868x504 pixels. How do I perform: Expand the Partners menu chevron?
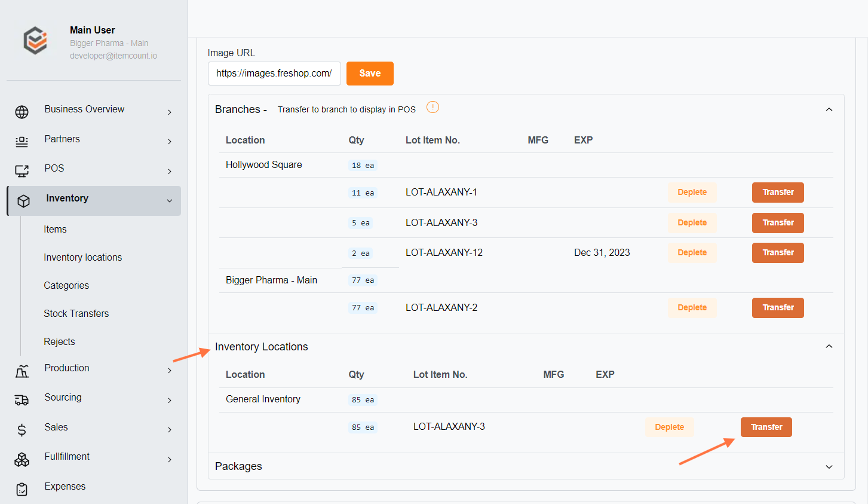tap(170, 142)
